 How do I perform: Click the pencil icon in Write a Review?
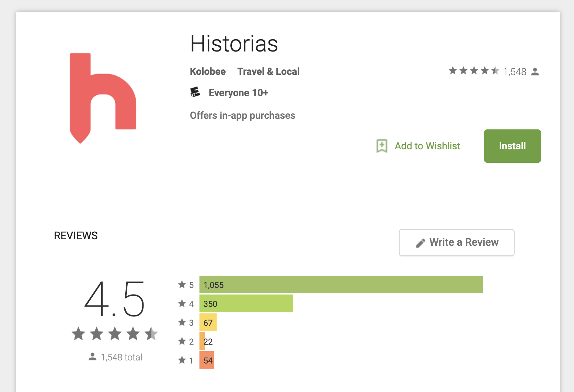421,243
